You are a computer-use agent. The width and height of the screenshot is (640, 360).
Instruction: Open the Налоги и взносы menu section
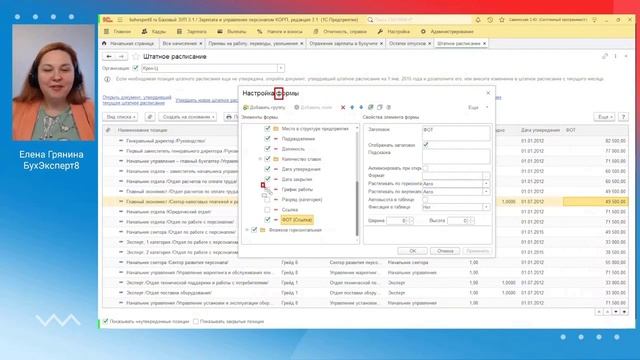pyautogui.click(x=280, y=31)
